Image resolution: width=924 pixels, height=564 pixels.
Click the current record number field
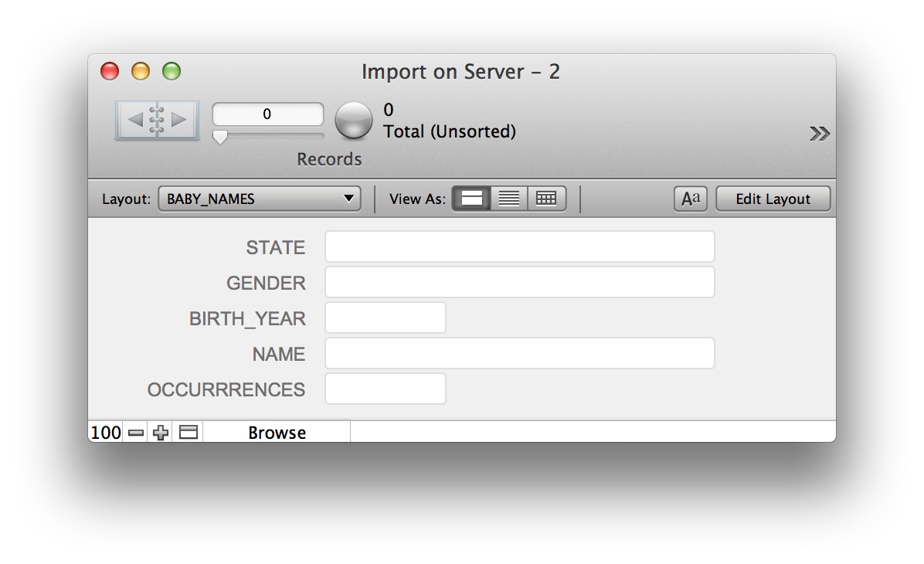[x=267, y=114]
